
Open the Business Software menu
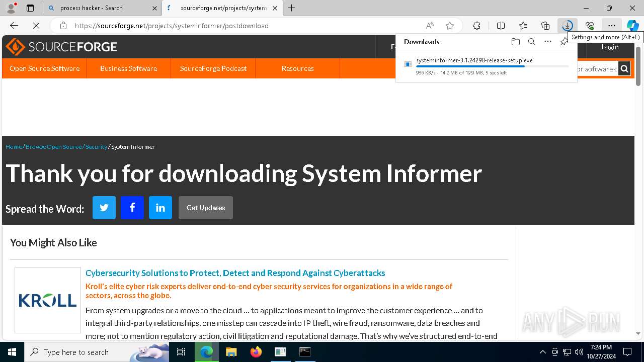point(128,68)
